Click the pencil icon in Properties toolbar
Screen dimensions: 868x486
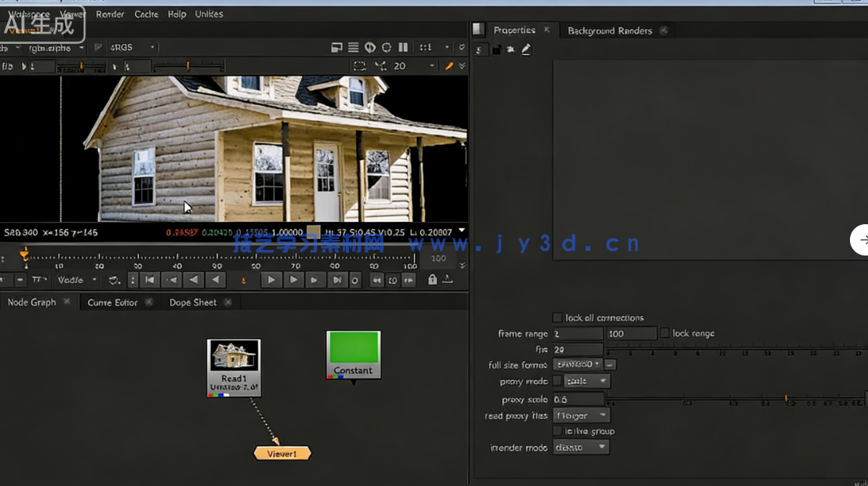pos(526,49)
